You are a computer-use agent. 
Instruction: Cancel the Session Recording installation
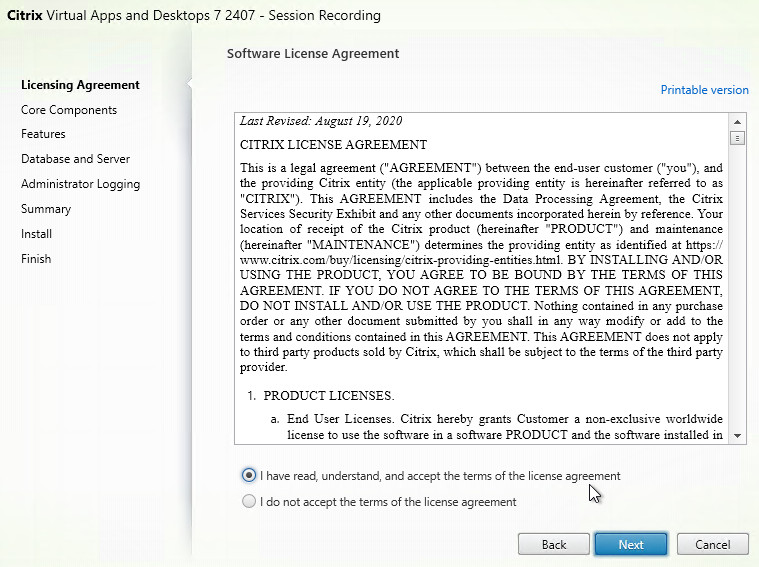712,545
